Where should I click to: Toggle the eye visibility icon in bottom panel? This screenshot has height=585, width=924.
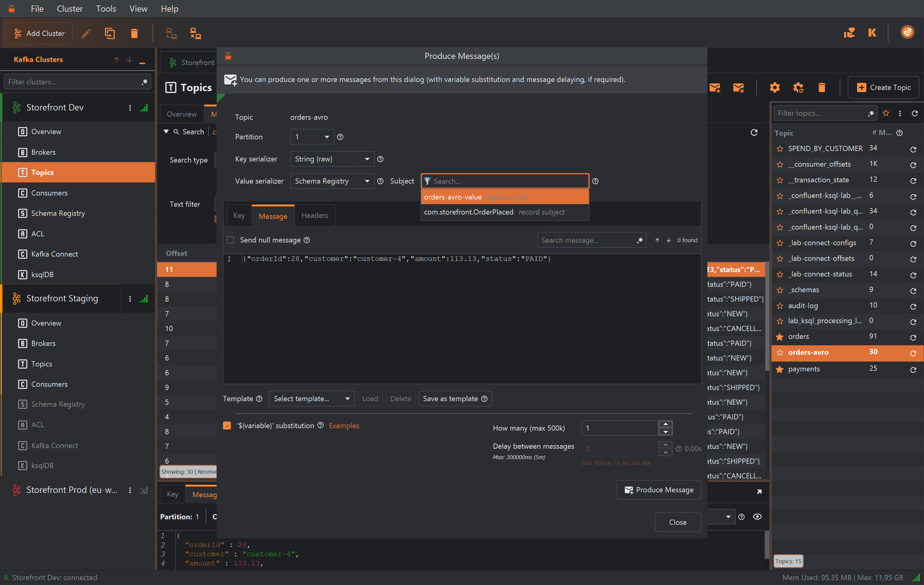(757, 516)
